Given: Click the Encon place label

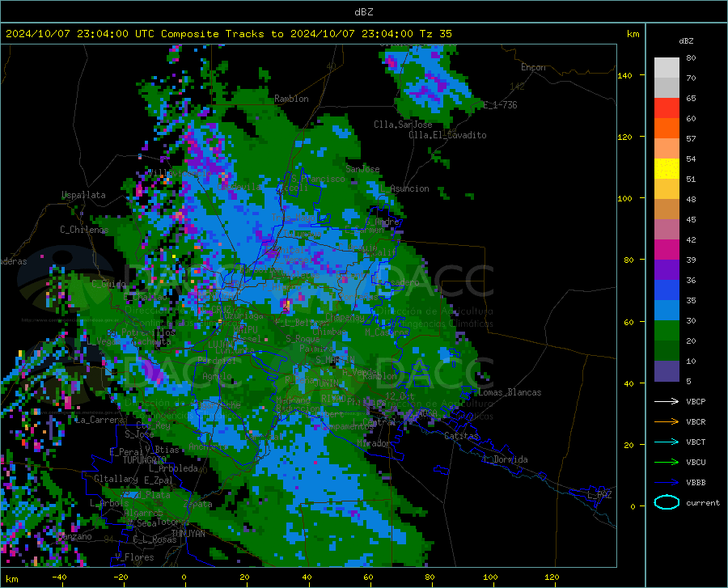Looking at the screenshot, I should [533, 67].
